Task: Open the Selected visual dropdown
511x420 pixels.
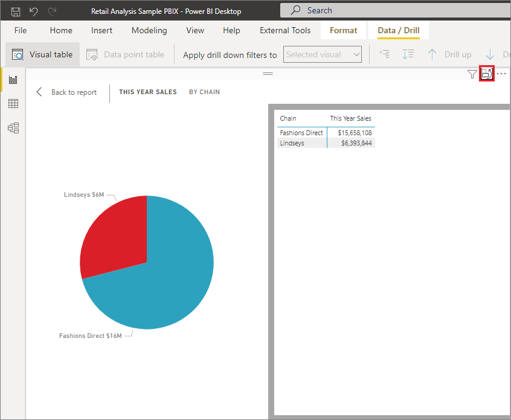Action: (x=323, y=54)
